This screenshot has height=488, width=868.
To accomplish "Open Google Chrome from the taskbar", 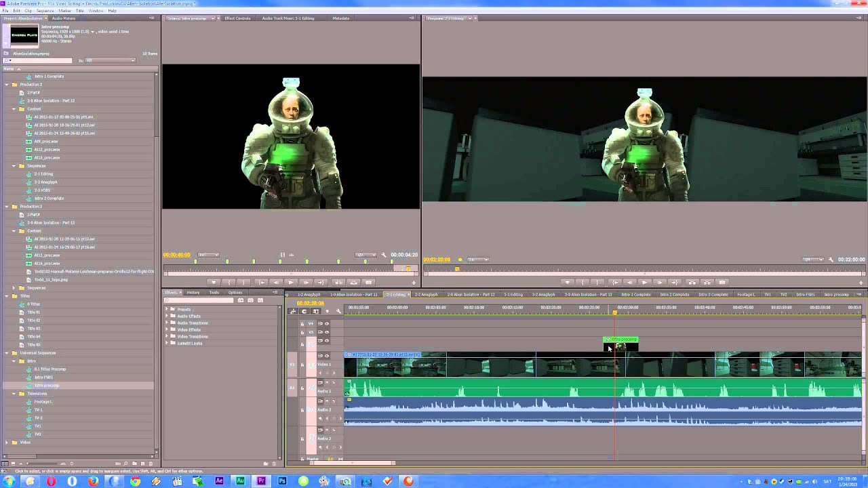I will [135, 481].
